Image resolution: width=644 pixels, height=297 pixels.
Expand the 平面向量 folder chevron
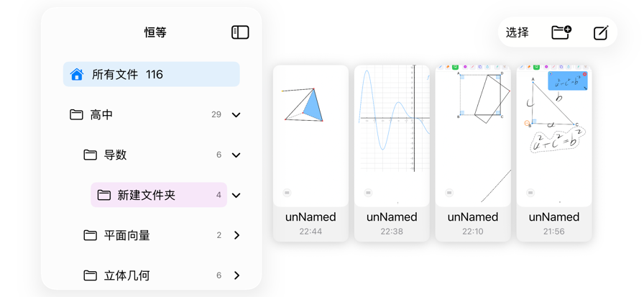click(x=236, y=235)
